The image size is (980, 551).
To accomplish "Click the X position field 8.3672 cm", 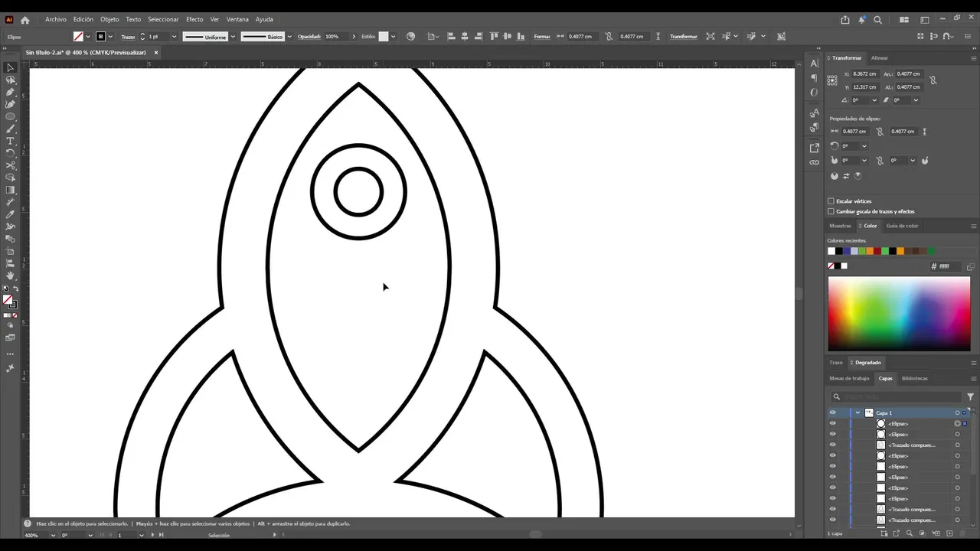I will pos(865,74).
